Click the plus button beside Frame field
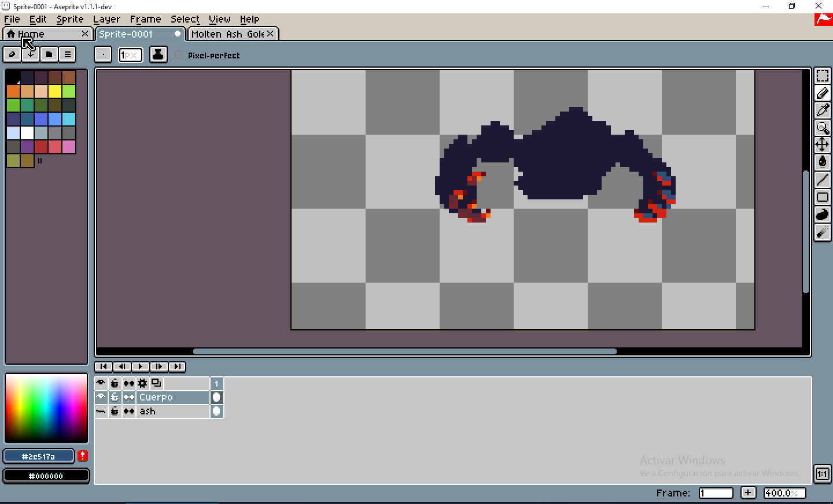This screenshot has height=504, width=833. 748,492
